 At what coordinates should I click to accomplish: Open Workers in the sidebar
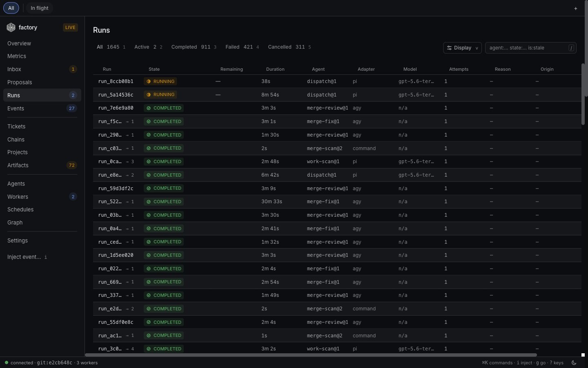[42, 197]
